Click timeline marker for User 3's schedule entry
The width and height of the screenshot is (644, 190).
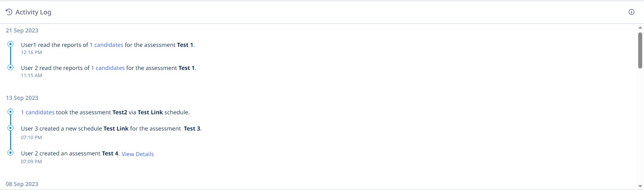10,128
